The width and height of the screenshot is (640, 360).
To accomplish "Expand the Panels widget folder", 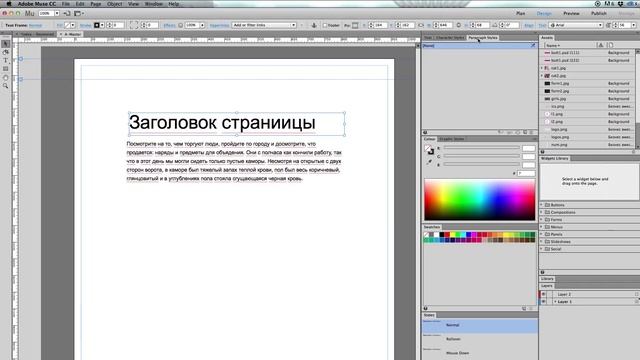I will pos(542,234).
